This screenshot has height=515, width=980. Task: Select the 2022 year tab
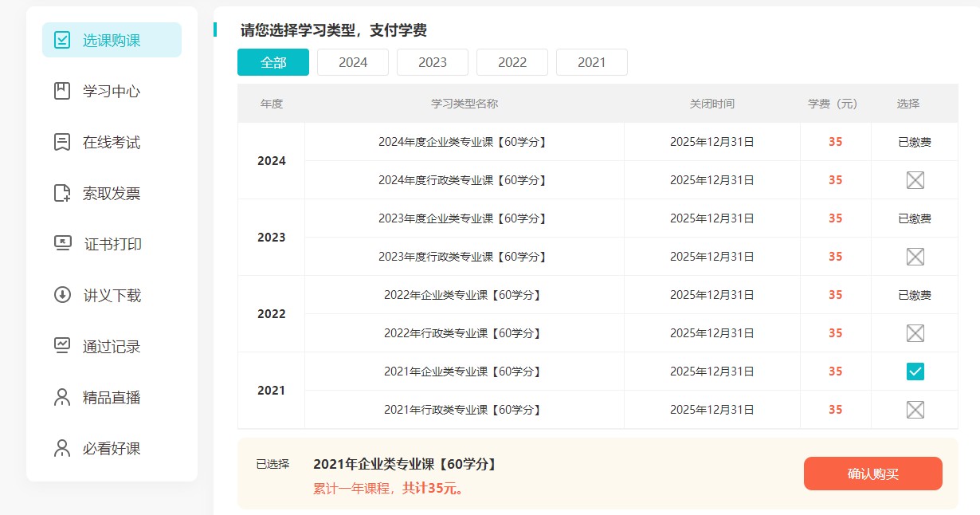[512, 62]
